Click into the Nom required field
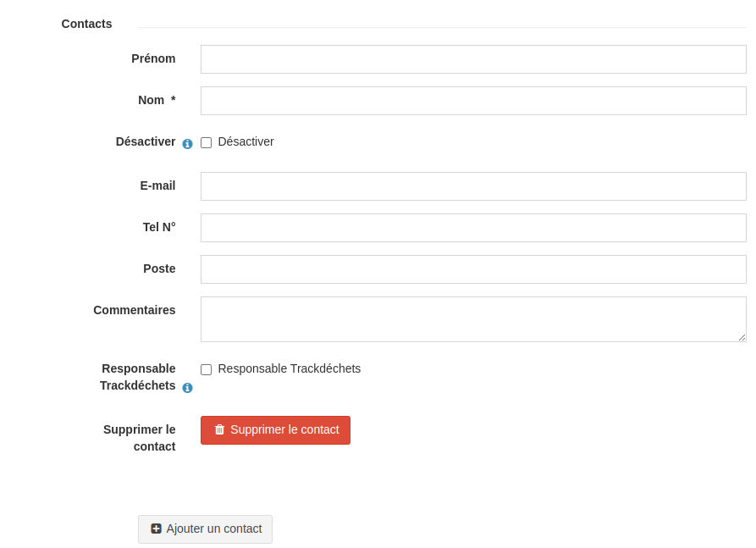The image size is (756, 548). [473, 101]
